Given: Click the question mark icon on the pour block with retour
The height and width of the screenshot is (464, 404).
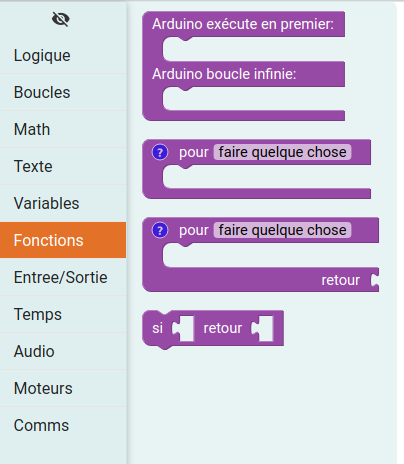Looking at the screenshot, I should tap(160, 230).
